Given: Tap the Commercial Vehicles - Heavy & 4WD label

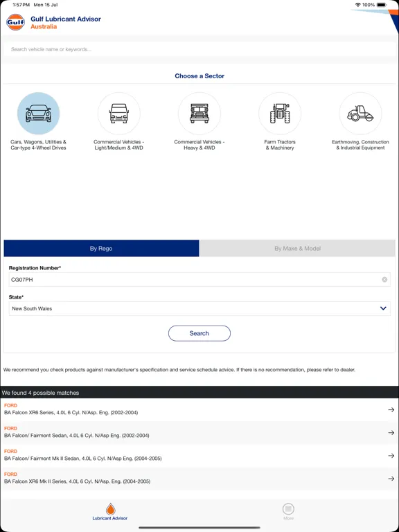Looking at the screenshot, I should click(x=199, y=145).
